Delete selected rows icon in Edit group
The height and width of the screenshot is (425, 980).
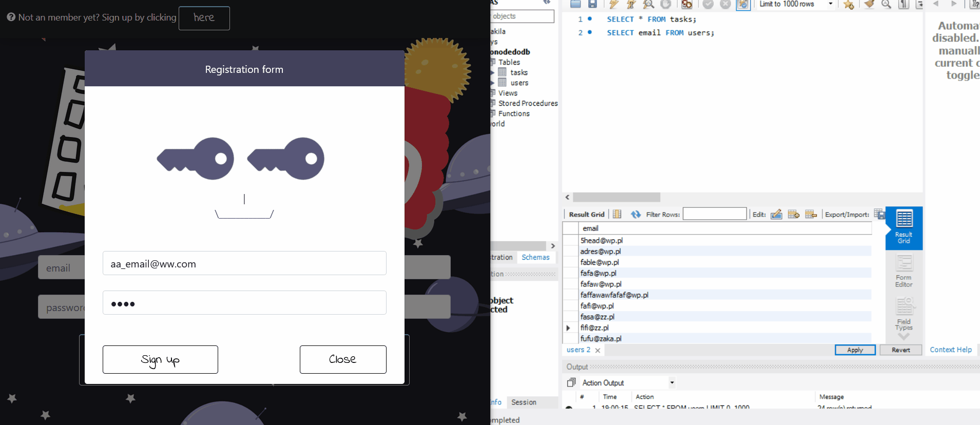[x=811, y=214]
